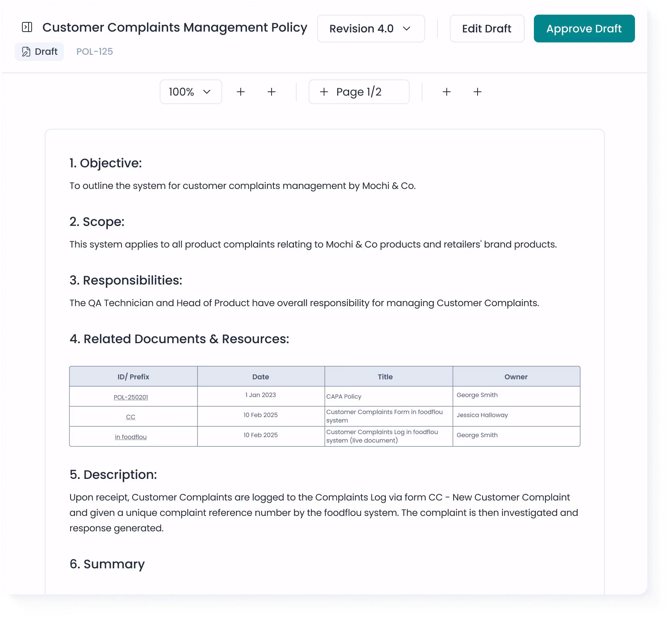Click the POL-125 document ID
The height and width of the screenshot is (620, 672).
pyautogui.click(x=95, y=52)
